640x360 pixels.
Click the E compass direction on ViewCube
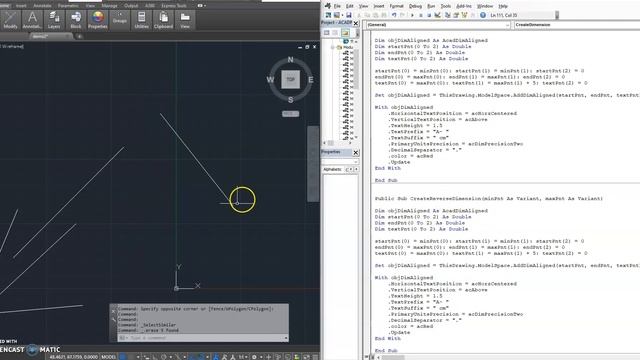pyautogui.click(x=311, y=80)
